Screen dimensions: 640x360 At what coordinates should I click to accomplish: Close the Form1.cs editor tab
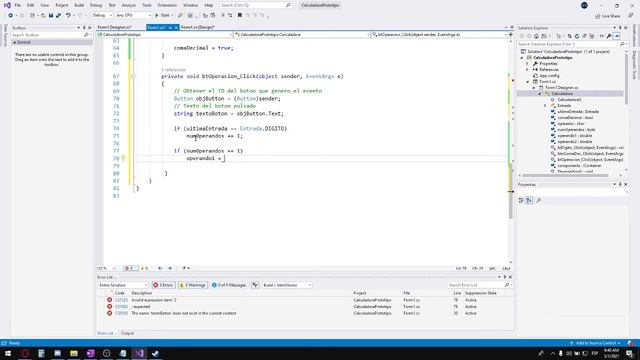(x=176, y=27)
